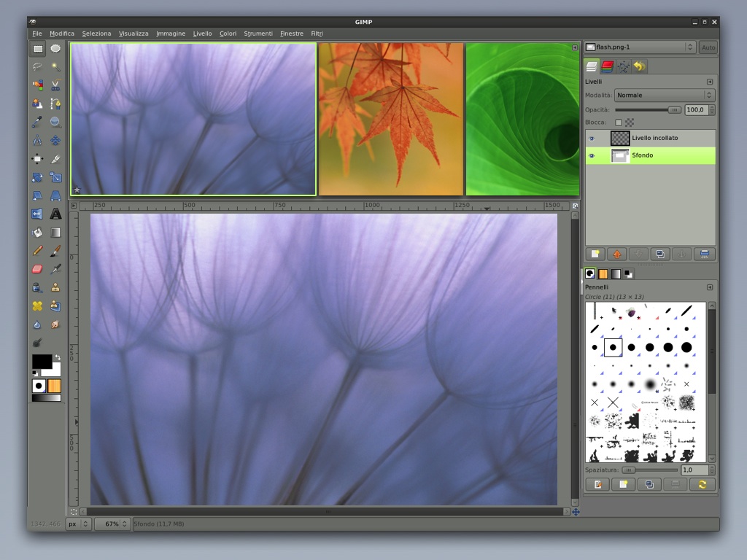747x560 pixels.
Task: Create a new layer from the Livelli panel
Action: [595, 254]
